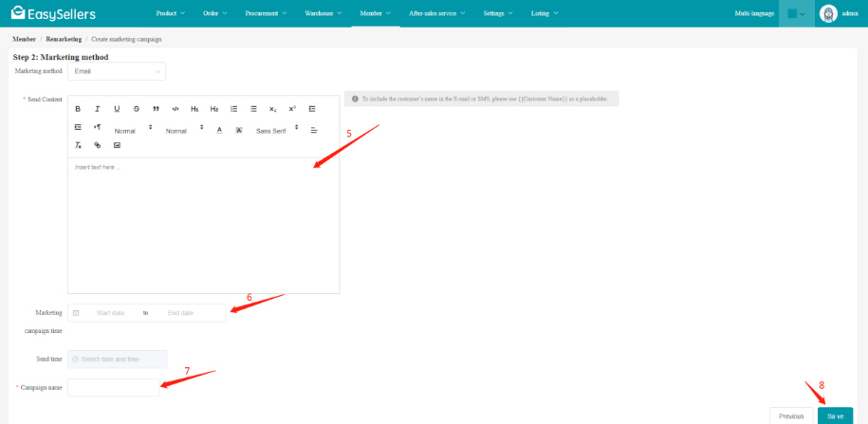Open the text alignment options
This screenshot has height=424, width=868.
(x=314, y=131)
